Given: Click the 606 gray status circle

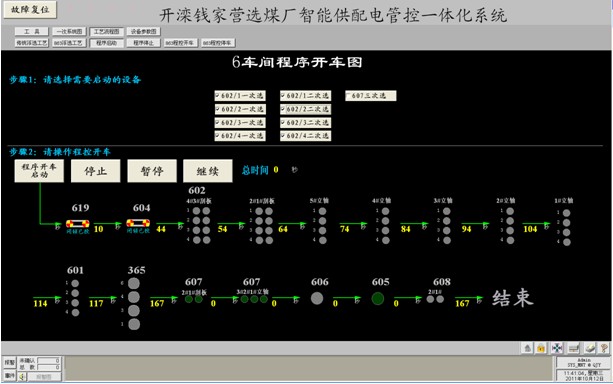Looking at the screenshot, I should [x=317, y=298].
